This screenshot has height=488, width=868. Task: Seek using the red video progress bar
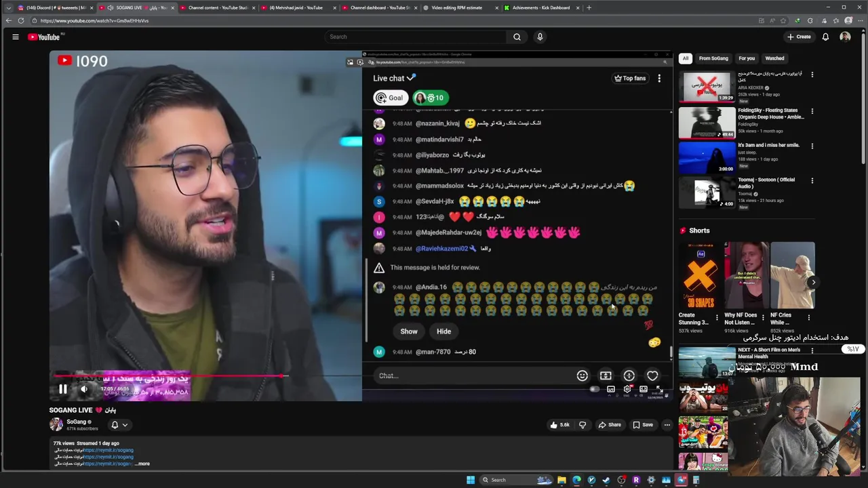click(170, 375)
